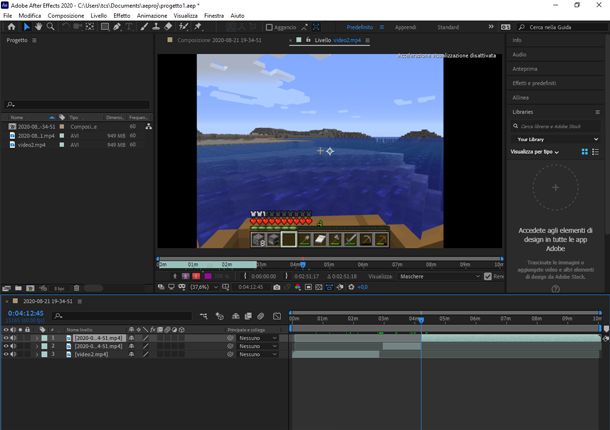Select the Hand tool
Screen dimensions: 610x430
pyautogui.click(x=39, y=27)
